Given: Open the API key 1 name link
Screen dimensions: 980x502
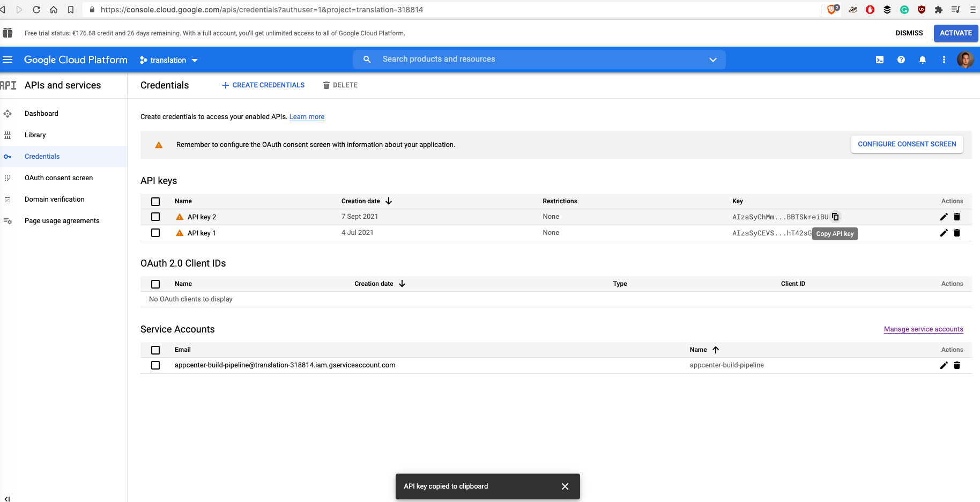Looking at the screenshot, I should pos(202,233).
